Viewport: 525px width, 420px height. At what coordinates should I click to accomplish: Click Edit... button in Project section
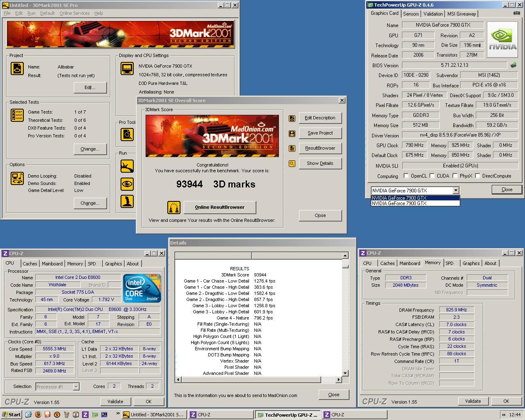coord(90,87)
